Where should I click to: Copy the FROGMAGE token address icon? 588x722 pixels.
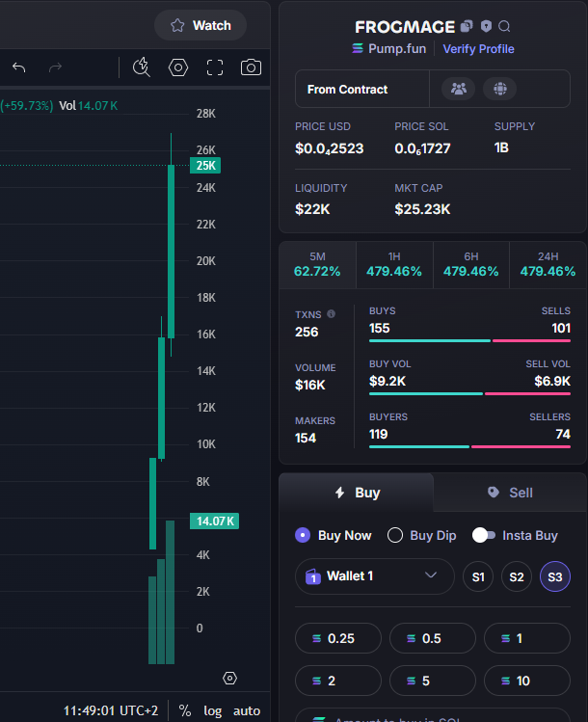pos(467,26)
